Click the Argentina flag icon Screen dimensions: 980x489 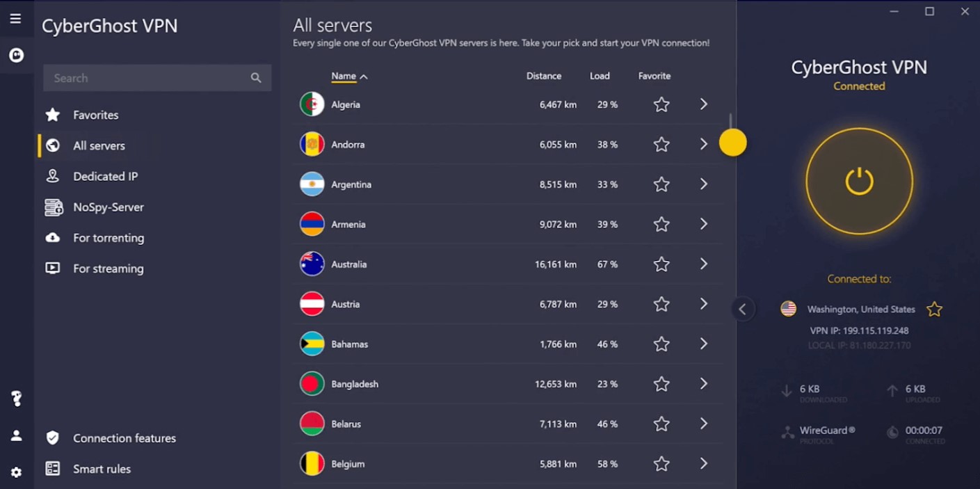pos(312,184)
